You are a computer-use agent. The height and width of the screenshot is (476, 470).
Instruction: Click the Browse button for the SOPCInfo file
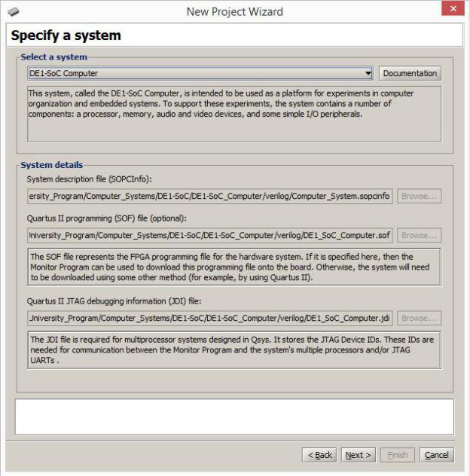(x=420, y=196)
